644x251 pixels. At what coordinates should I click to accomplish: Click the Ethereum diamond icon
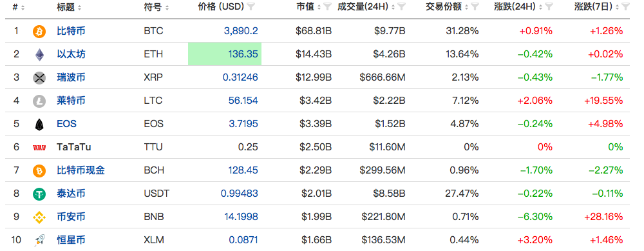(39, 54)
